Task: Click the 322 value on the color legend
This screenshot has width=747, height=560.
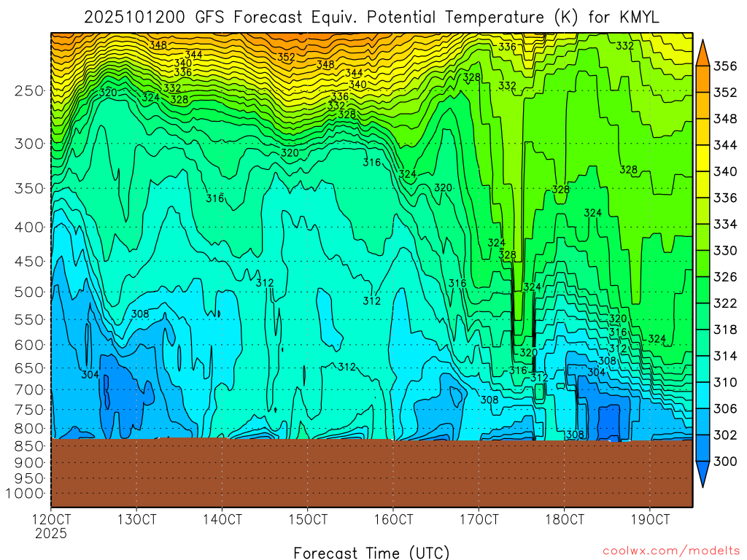Action: [725, 303]
